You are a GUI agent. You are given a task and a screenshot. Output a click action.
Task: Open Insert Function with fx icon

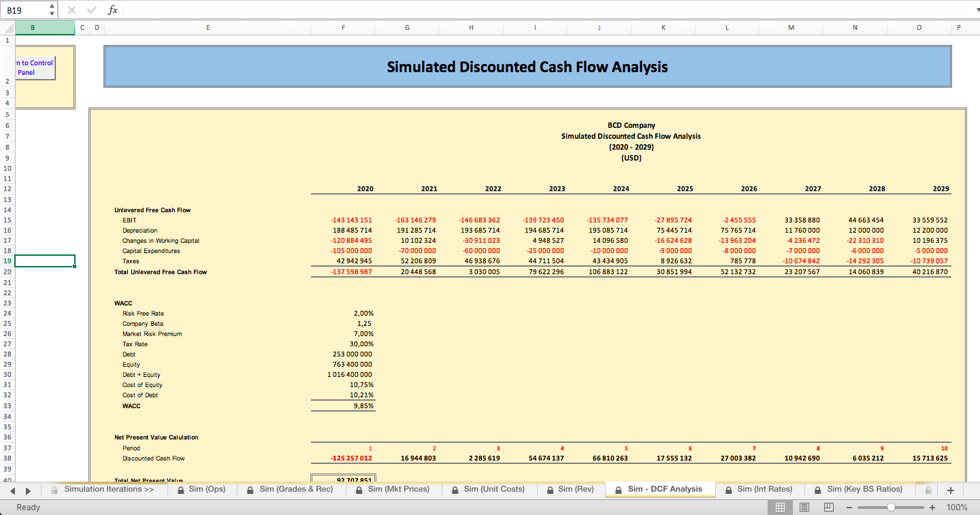[112, 10]
